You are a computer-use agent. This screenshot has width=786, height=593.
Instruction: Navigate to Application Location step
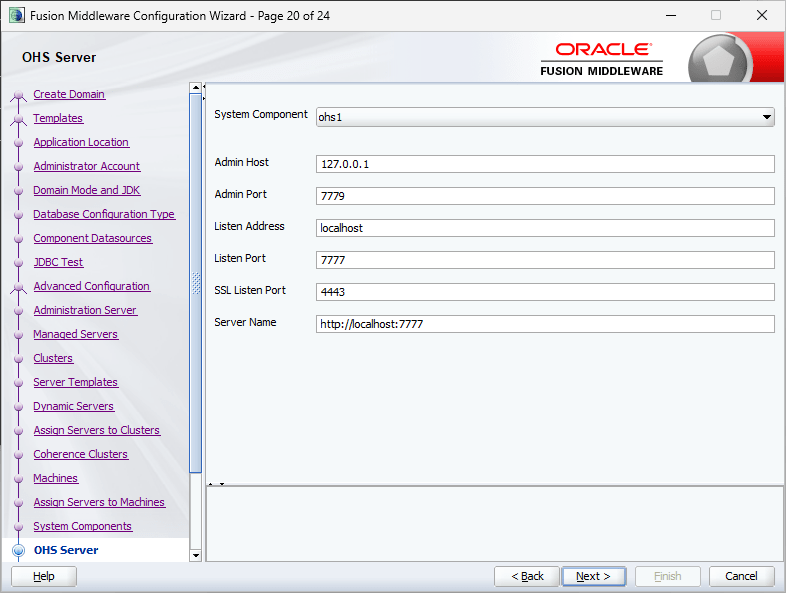(x=81, y=142)
